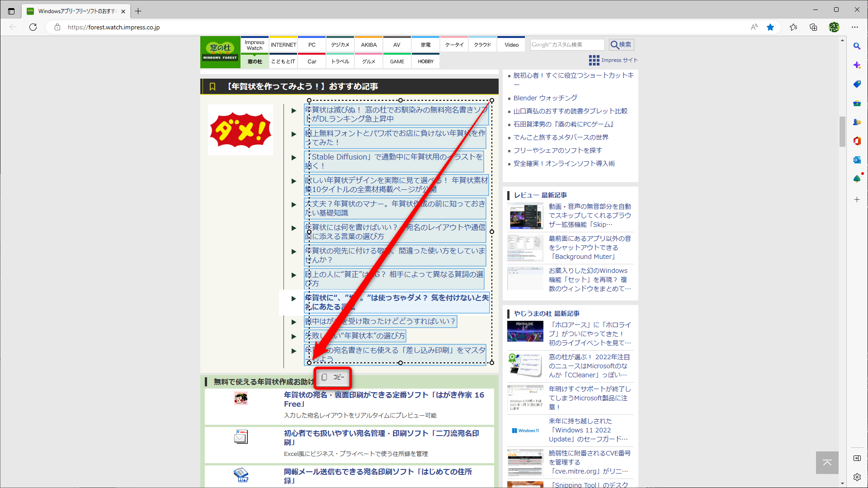Select コピー from the context popup

pyautogui.click(x=333, y=378)
